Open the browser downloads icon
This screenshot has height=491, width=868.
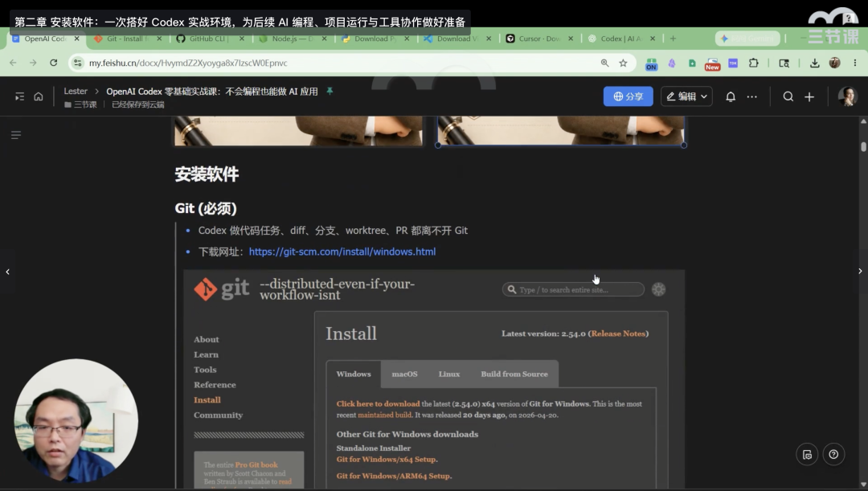(x=814, y=63)
